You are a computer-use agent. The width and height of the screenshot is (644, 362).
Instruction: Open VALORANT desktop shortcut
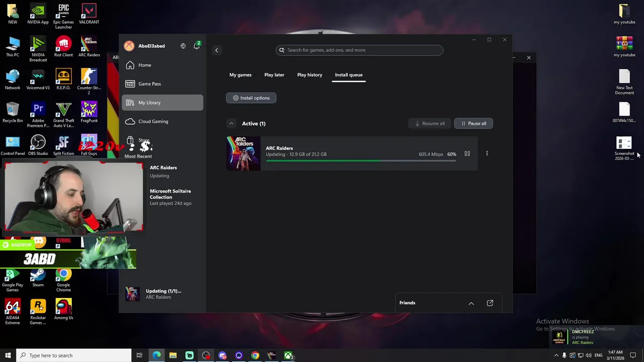click(89, 14)
